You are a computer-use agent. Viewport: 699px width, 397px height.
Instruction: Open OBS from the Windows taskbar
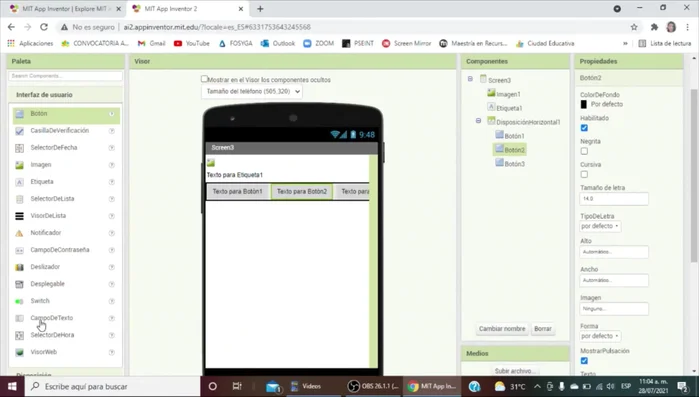(373, 386)
